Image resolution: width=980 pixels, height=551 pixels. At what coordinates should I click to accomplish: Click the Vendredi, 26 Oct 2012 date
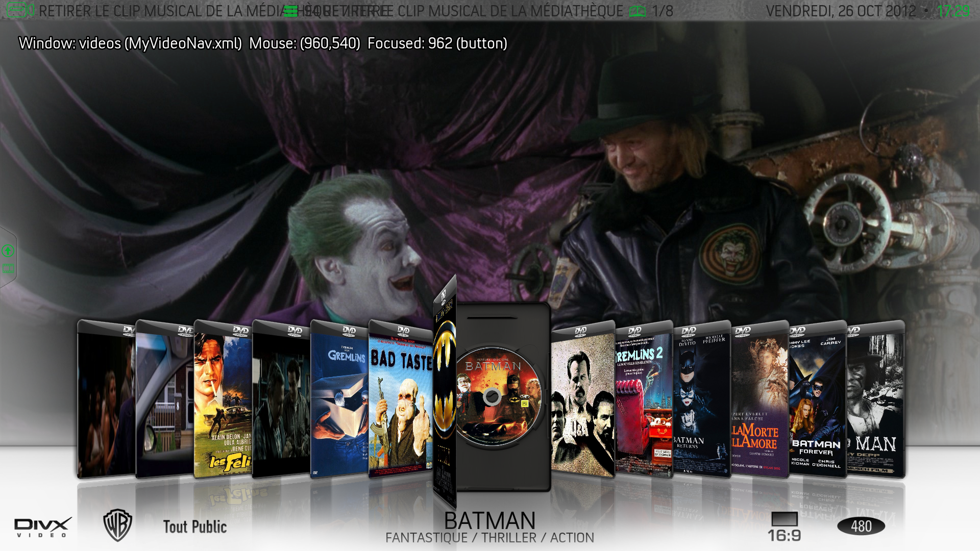(x=841, y=11)
